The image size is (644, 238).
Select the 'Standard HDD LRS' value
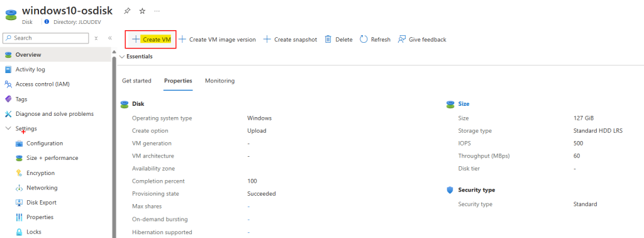[x=597, y=131]
